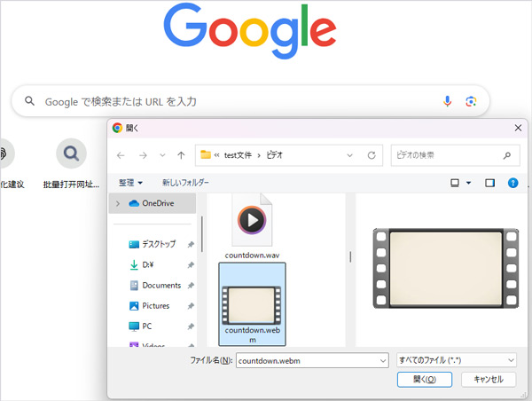Click the Google logo
Screen dimensions: 532x401
[250, 30]
